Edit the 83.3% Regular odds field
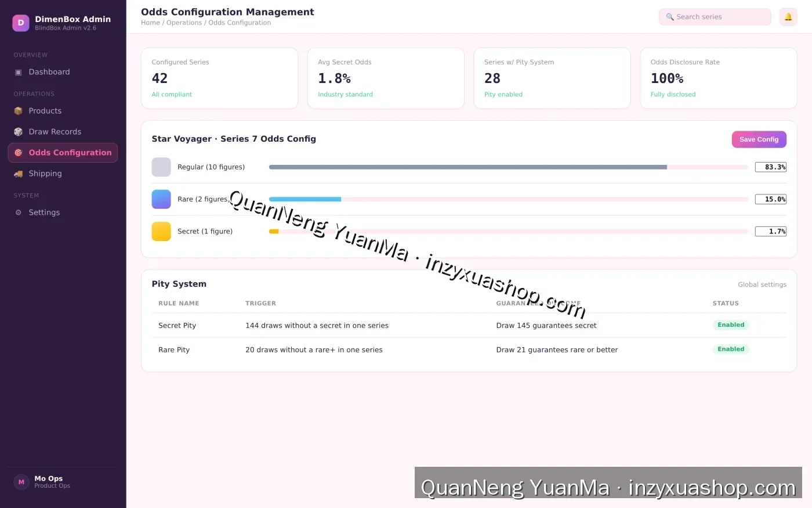Image resolution: width=812 pixels, height=508 pixels. coord(770,167)
